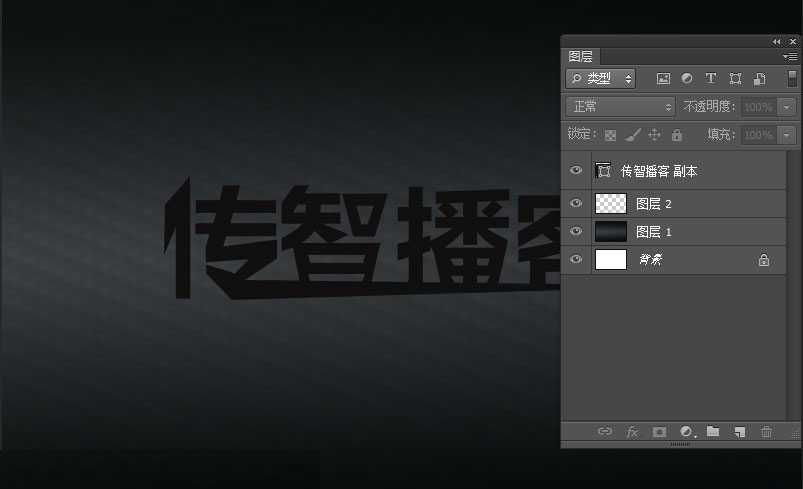The image size is (803, 489).
Task: Filter layers by smart object icon
Action: [759, 78]
